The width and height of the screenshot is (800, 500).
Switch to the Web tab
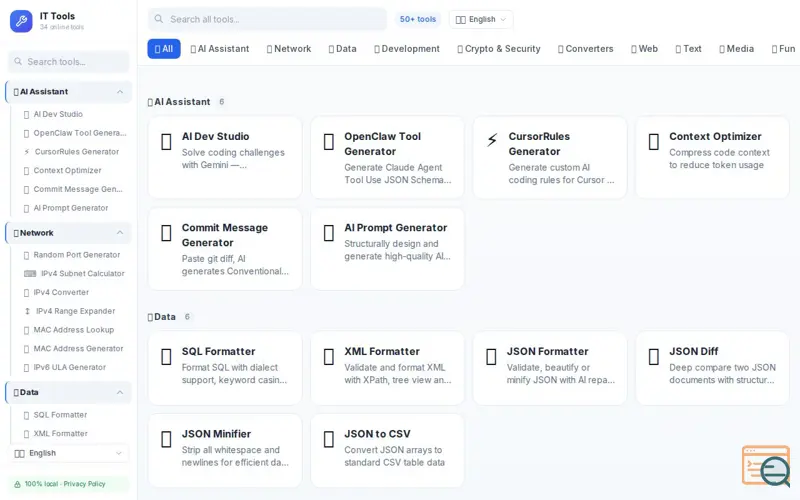point(644,49)
